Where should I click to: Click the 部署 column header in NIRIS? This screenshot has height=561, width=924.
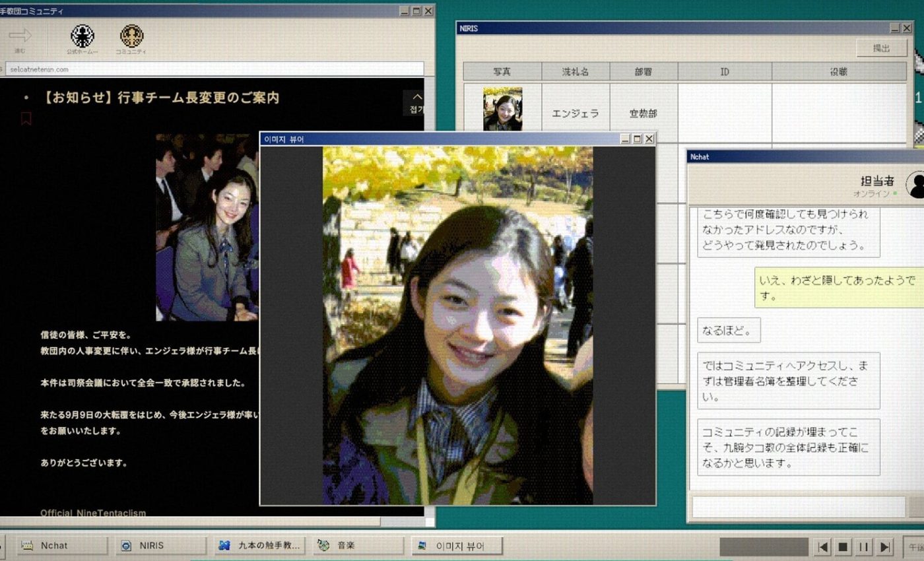(643, 71)
